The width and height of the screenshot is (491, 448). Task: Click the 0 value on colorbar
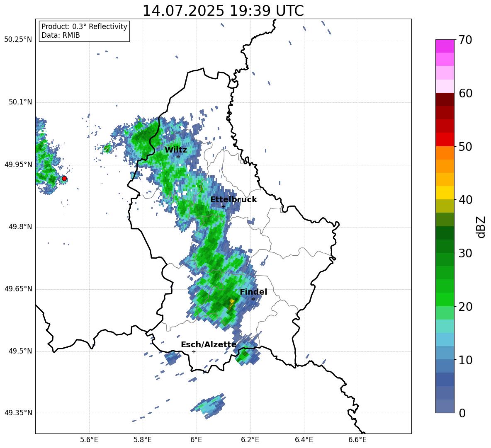coord(462,413)
